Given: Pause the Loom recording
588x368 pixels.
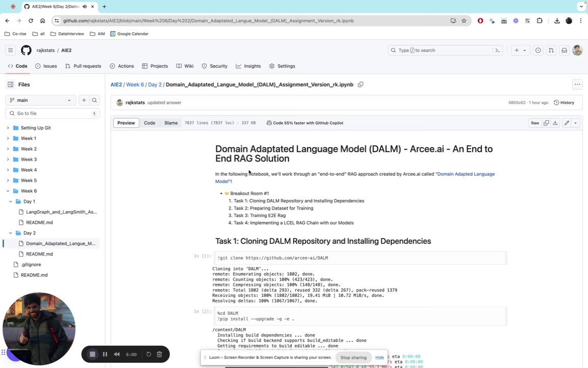Looking at the screenshot, I should (105, 354).
